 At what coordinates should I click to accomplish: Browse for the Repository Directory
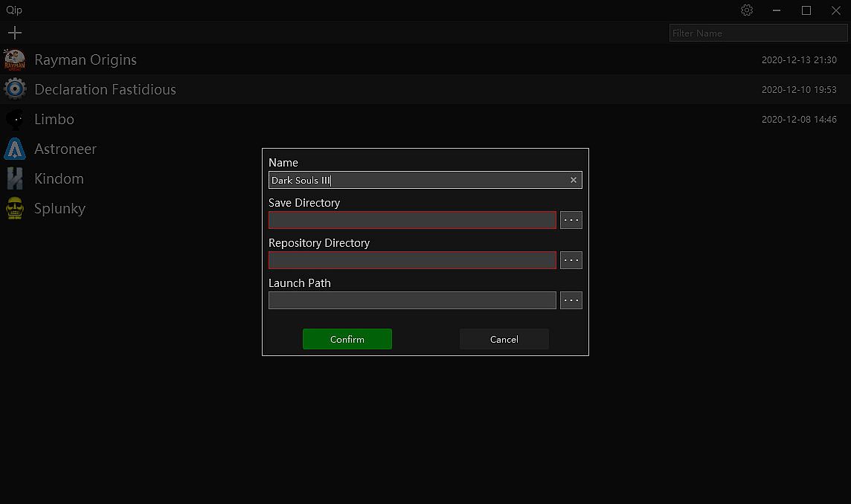click(x=571, y=260)
